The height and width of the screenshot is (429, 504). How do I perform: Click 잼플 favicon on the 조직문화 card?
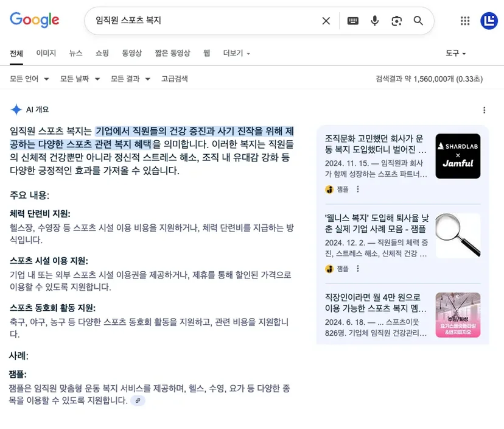pyautogui.click(x=329, y=190)
